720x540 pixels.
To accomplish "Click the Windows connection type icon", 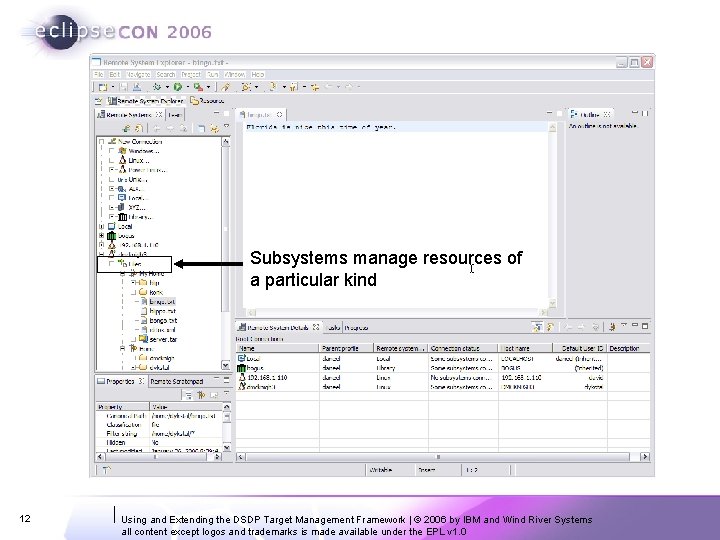I will click(x=122, y=151).
